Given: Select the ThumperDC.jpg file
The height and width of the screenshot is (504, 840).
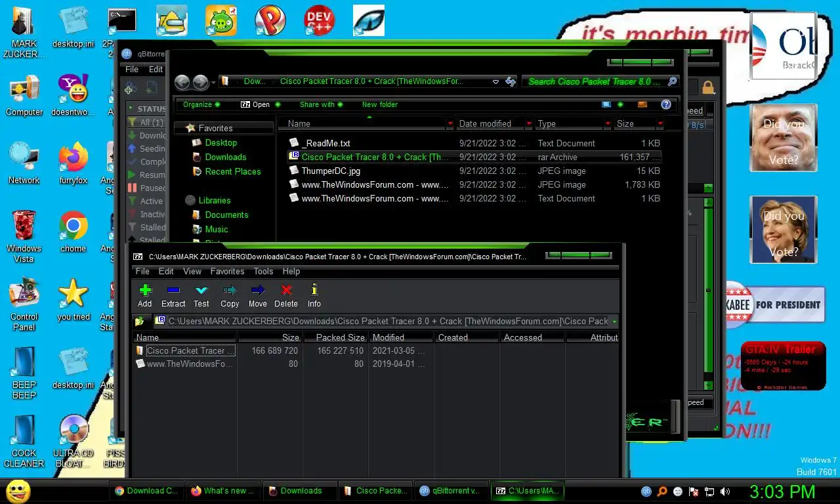Looking at the screenshot, I should 474,171.
